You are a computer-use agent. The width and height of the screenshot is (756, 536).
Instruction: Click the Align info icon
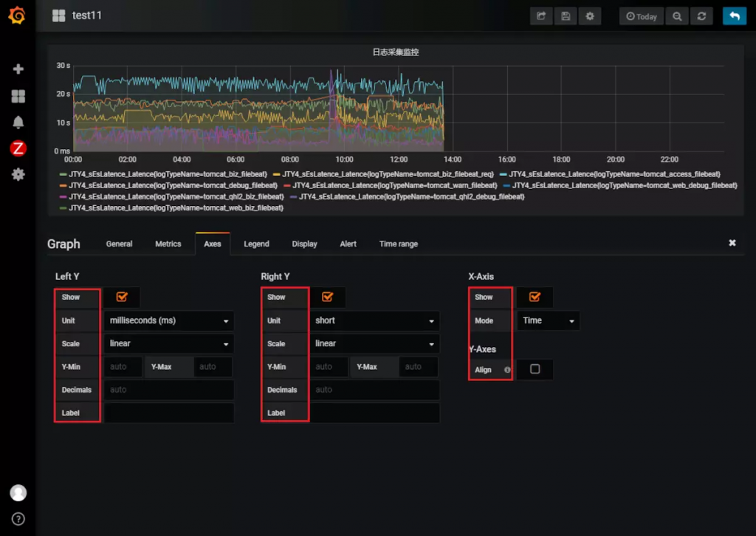(x=507, y=370)
